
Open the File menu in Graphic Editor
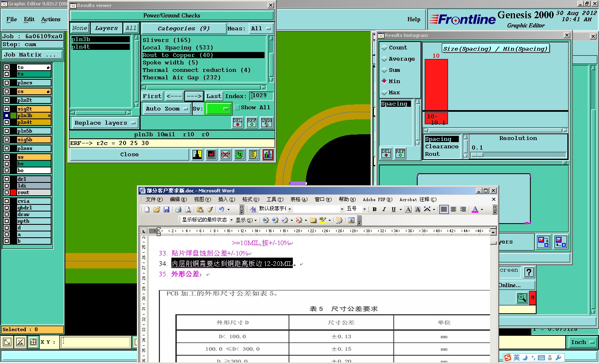[12, 20]
